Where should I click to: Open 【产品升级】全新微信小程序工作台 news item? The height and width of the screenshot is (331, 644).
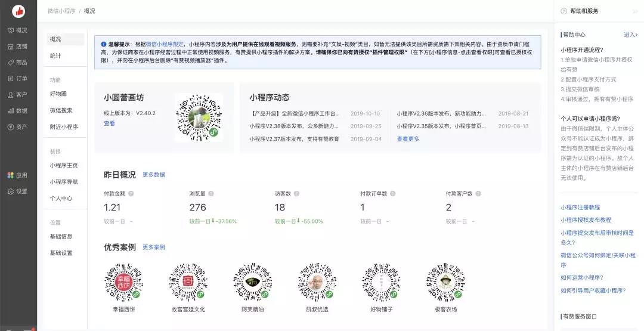tap(295, 113)
